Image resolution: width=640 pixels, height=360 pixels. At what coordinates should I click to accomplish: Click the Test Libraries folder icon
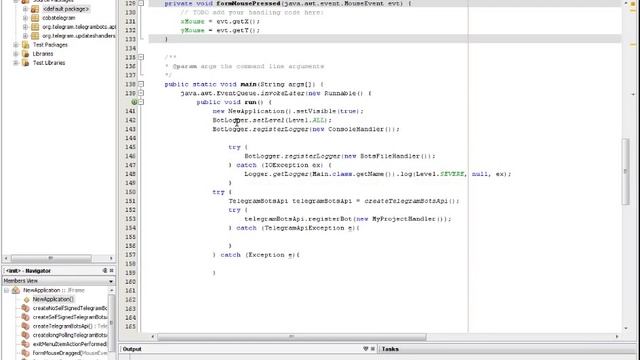point(25,62)
